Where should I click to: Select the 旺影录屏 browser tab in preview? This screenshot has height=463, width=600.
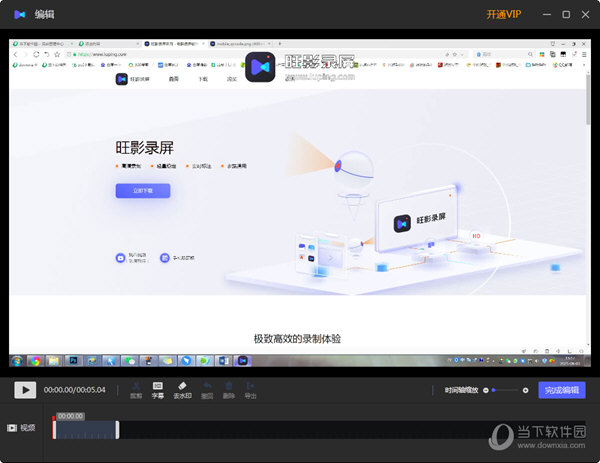click(x=174, y=44)
